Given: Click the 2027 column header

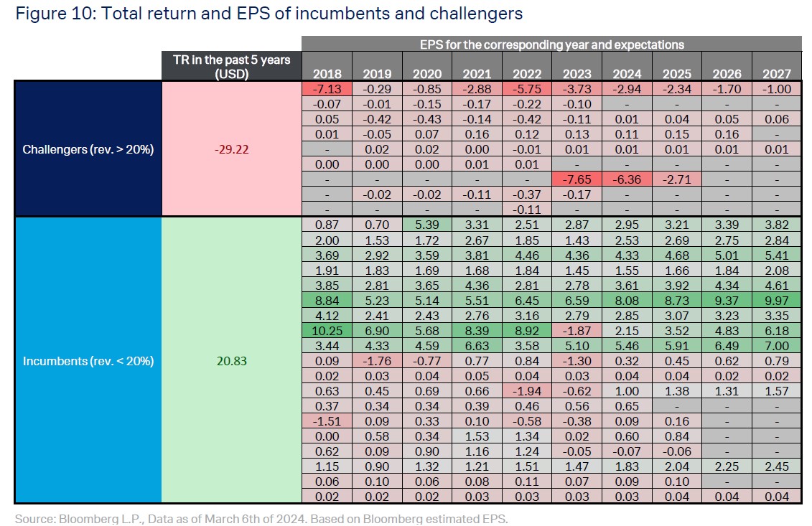Looking at the screenshot, I should [777, 73].
